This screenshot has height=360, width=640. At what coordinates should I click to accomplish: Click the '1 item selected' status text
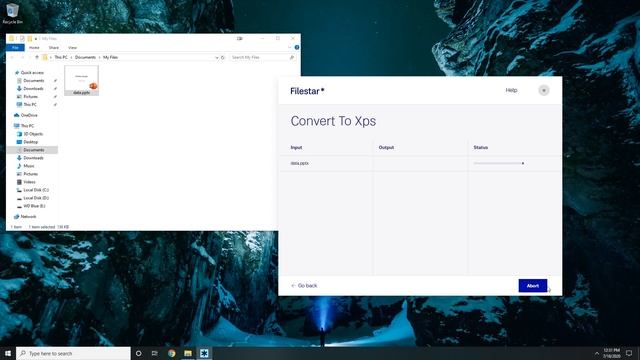(42, 227)
